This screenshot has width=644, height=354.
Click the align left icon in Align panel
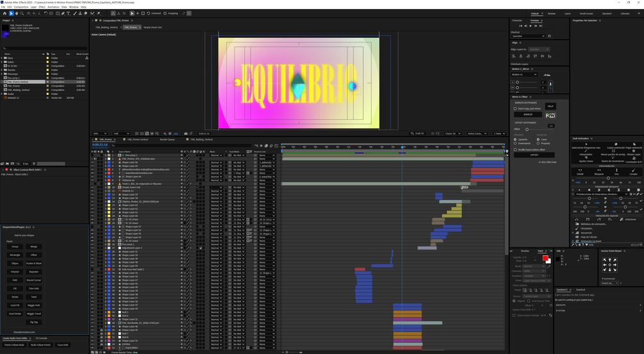coord(514,56)
